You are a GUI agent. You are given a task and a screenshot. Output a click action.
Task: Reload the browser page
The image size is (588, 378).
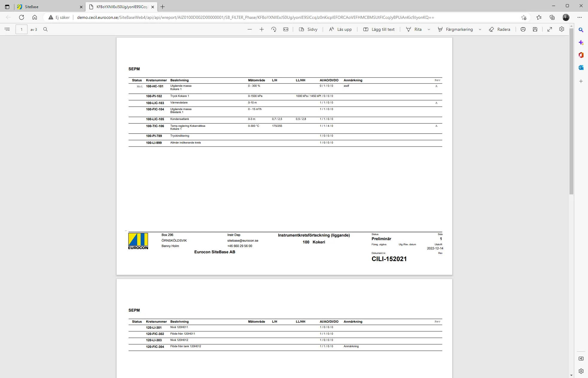[x=22, y=17]
